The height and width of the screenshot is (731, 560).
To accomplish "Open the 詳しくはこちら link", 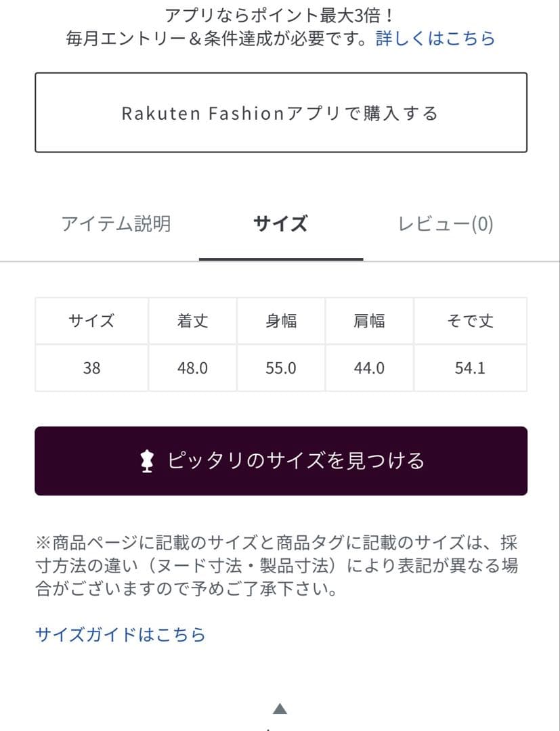I will click(433, 39).
